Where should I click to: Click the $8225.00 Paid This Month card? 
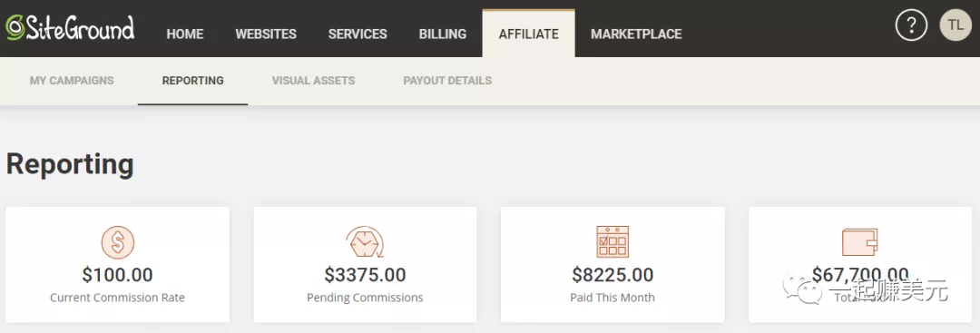tap(612, 265)
